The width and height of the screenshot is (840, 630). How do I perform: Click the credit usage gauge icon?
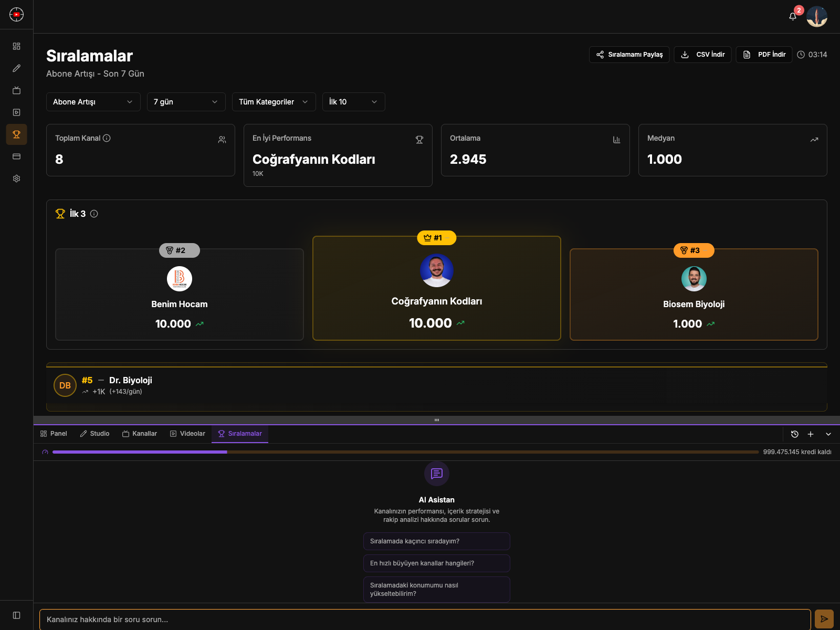click(45, 452)
